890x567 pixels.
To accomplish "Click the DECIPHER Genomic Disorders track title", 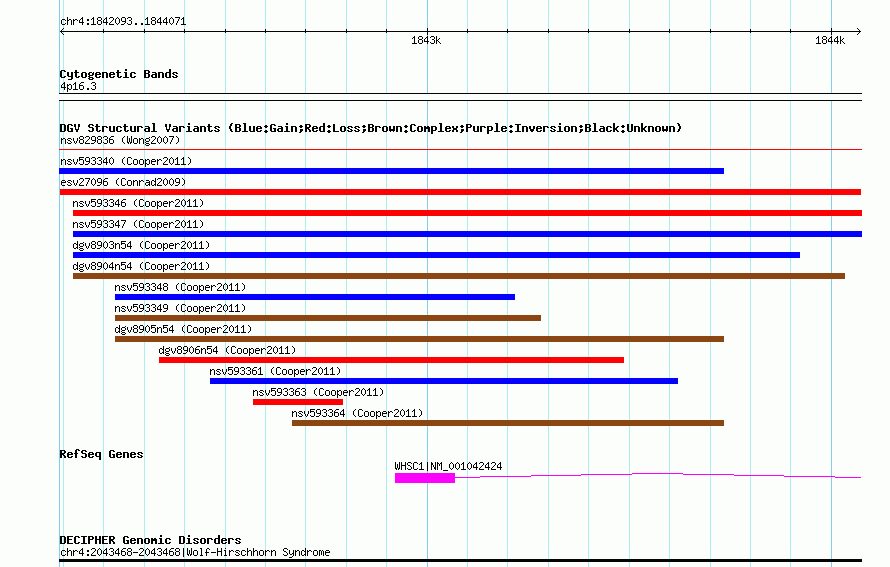I will tap(150, 540).
